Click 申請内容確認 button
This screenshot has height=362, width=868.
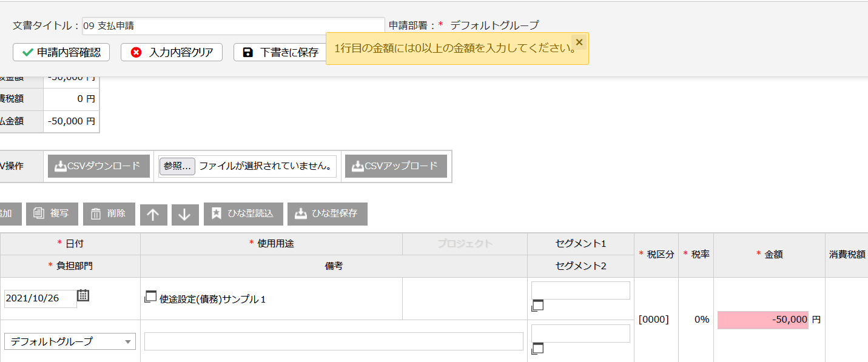click(x=61, y=52)
